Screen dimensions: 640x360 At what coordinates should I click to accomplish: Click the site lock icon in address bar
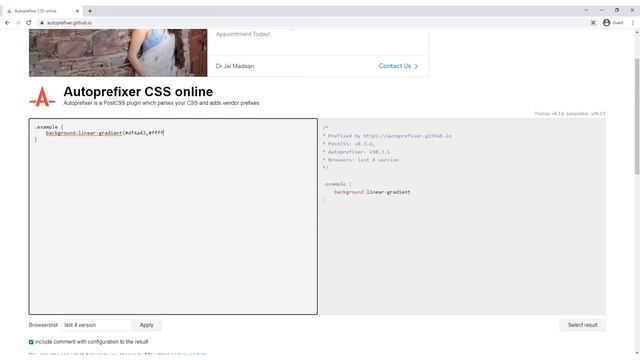[x=42, y=23]
